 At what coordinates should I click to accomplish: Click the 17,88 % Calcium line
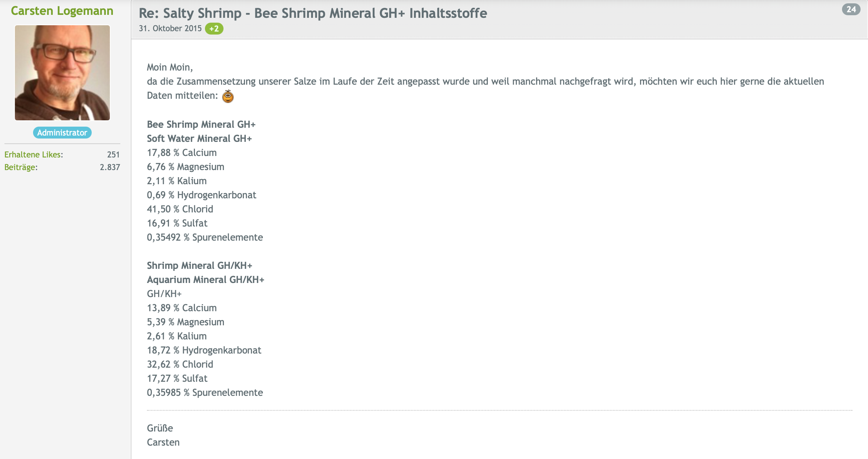coord(182,153)
